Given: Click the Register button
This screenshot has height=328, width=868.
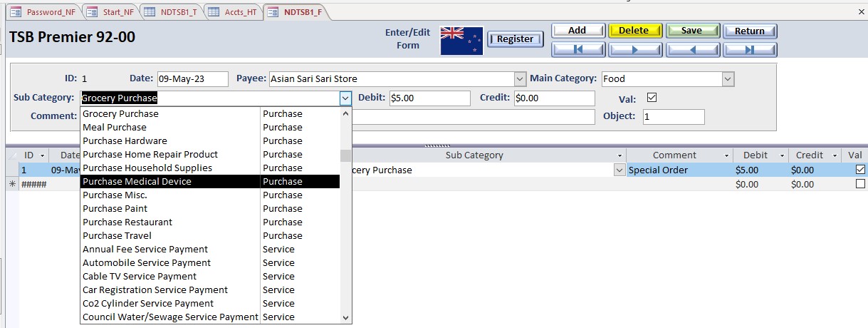Looking at the screenshot, I should pos(515,39).
